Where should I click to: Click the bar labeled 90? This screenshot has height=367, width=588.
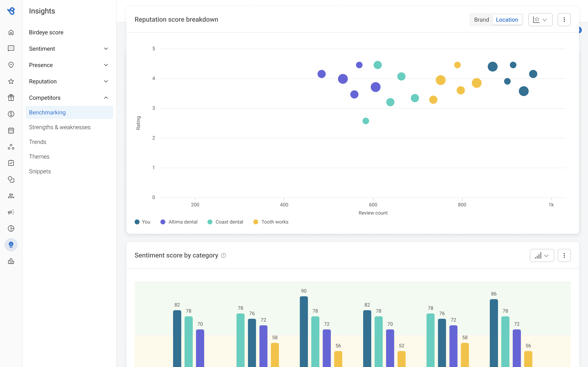[x=304, y=332]
